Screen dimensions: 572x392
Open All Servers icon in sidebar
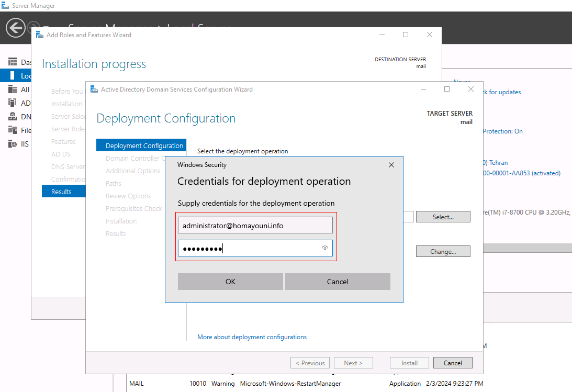[x=13, y=89]
